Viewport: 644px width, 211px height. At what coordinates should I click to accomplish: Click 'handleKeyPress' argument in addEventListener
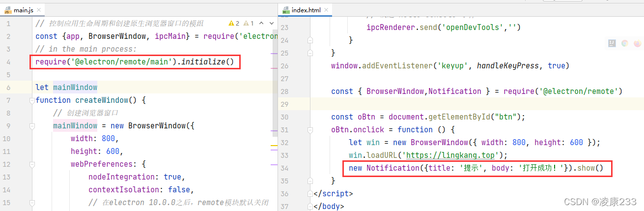[x=507, y=66]
